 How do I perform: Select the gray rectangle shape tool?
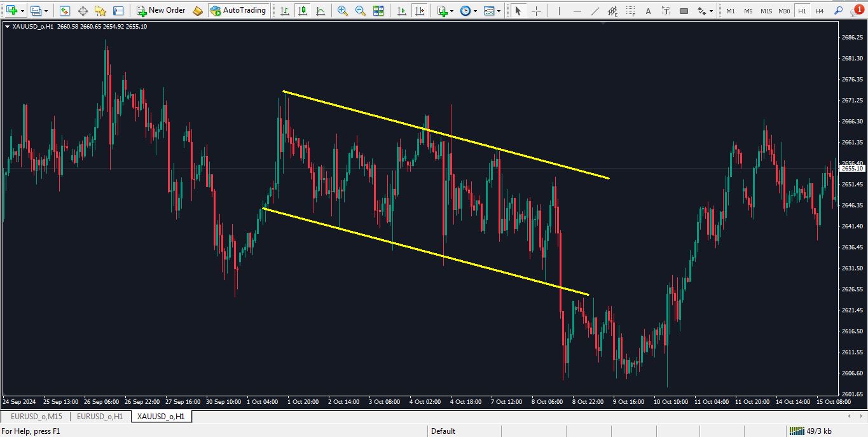pyautogui.click(x=684, y=11)
